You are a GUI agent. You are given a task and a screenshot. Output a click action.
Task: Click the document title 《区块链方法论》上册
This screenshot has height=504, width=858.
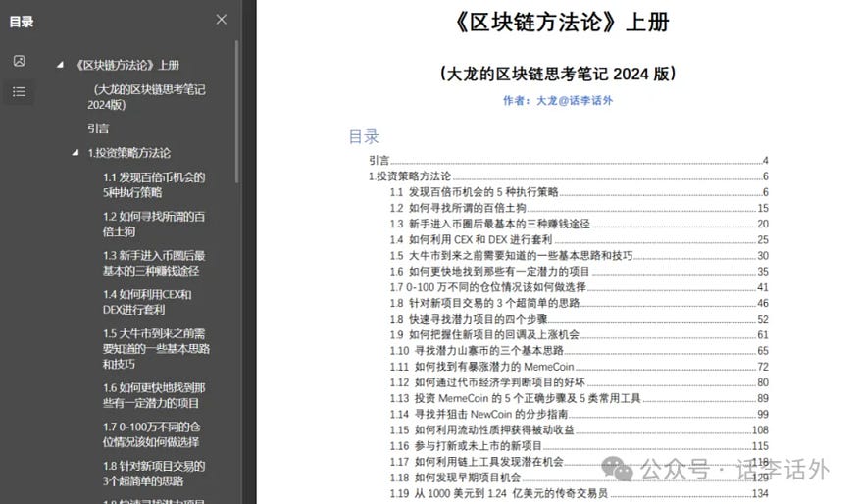click(x=562, y=23)
